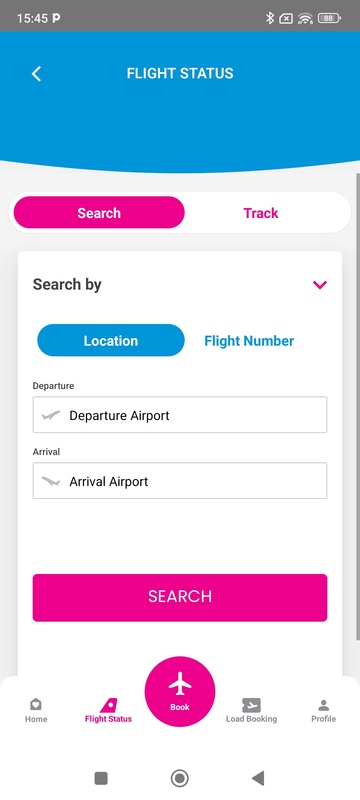Tap the Flight Status tail icon
Screen dimensions: 360x800
tap(108, 706)
